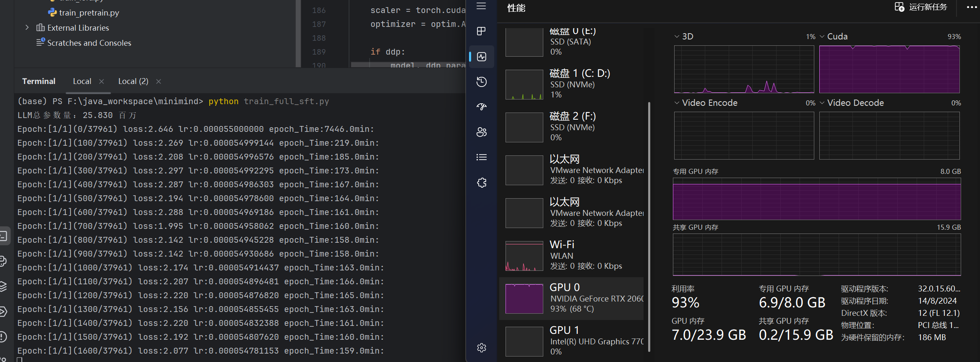Screen dimensions: 980x362
Task: Click the Run new task button
Action: point(921,7)
